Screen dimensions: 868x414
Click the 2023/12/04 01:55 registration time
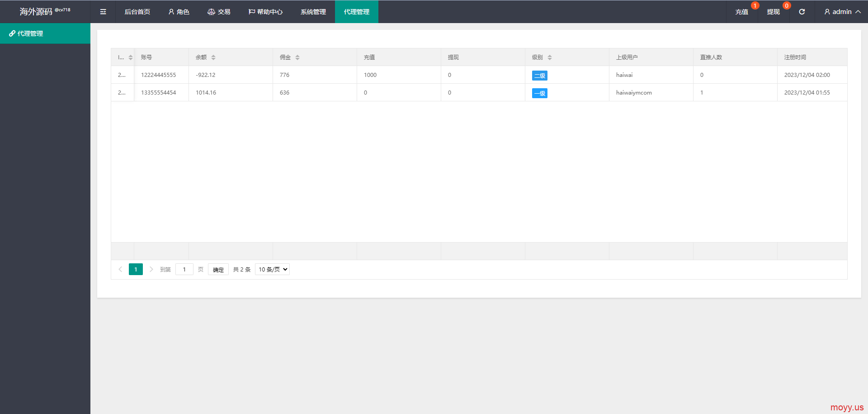tap(807, 93)
